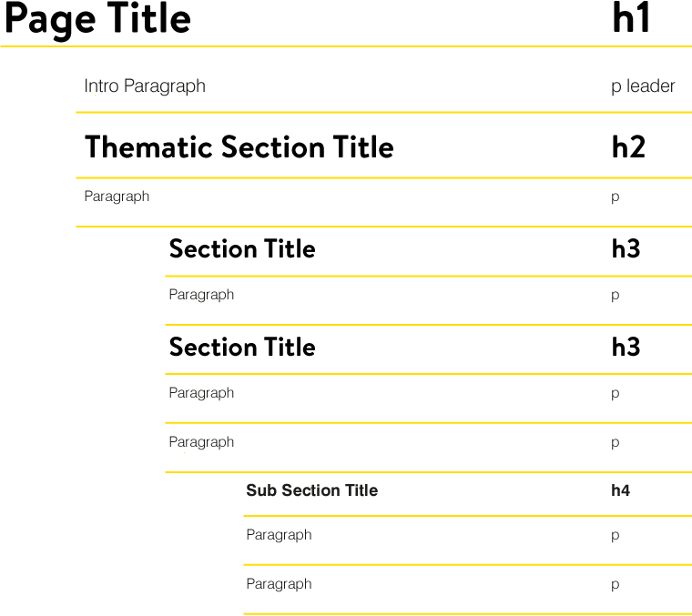This screenshot has height=616, width=692.
Task: Select the "Sub Section Title" heading
Action: click(311, 490)
